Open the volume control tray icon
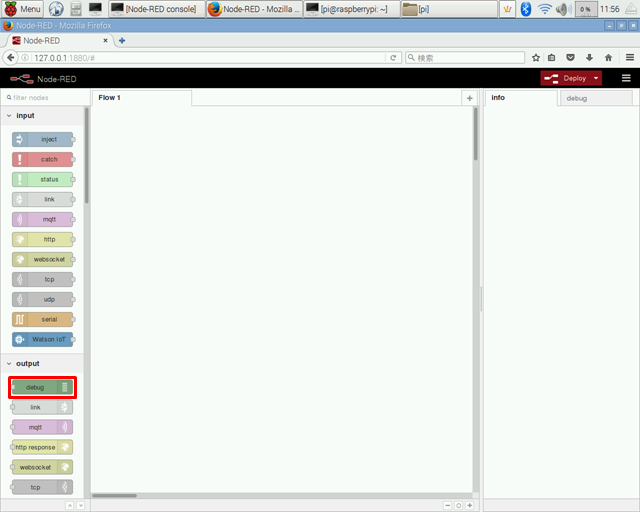Viewport: 640px width, 512px height. 564,9
